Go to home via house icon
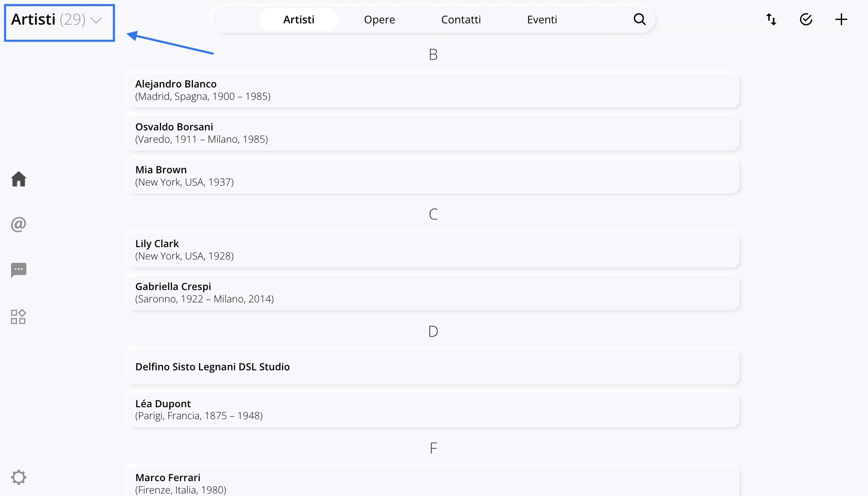This screenshot has height=496, width=868. click(19, 179)
